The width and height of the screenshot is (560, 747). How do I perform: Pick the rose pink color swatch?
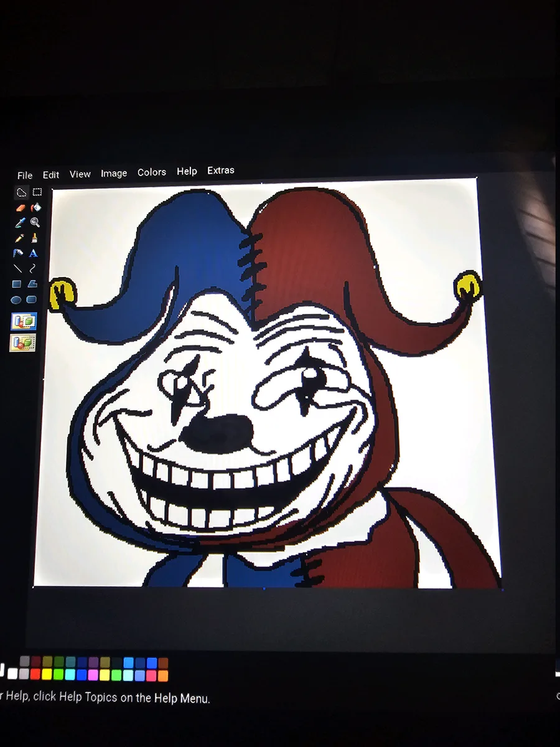click(x=151, y=675)
